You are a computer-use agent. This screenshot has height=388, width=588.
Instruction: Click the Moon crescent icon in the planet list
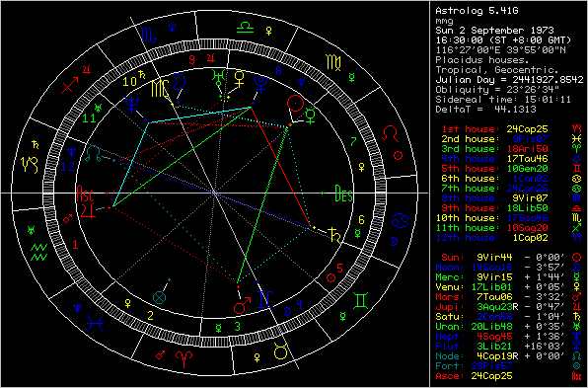coord(576,268)
